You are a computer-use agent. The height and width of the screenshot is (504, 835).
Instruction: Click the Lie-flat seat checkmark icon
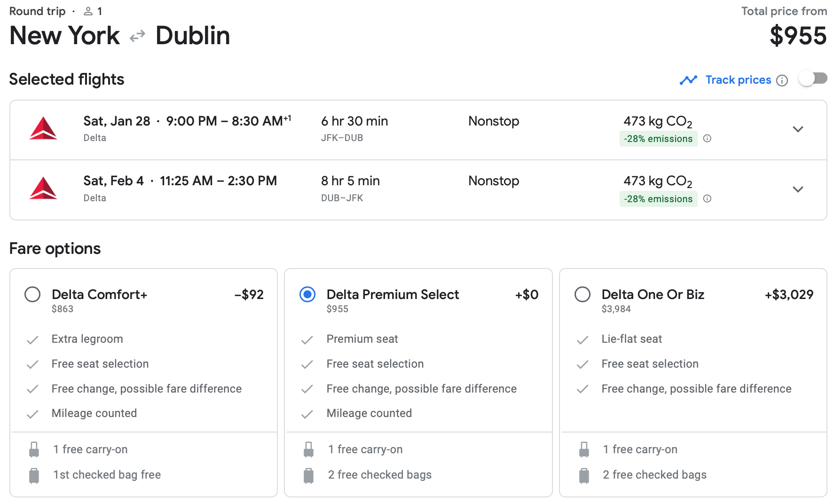583,340
